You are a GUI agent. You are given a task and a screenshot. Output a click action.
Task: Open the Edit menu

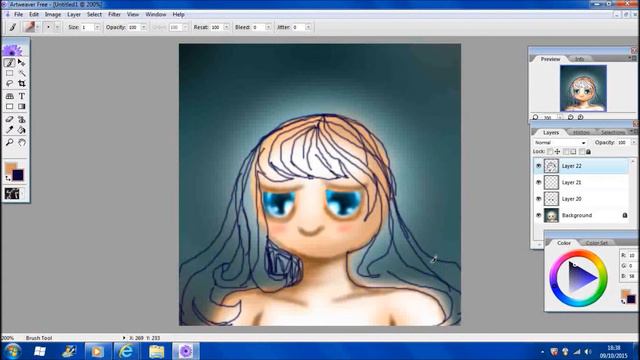tap(34, 14)
